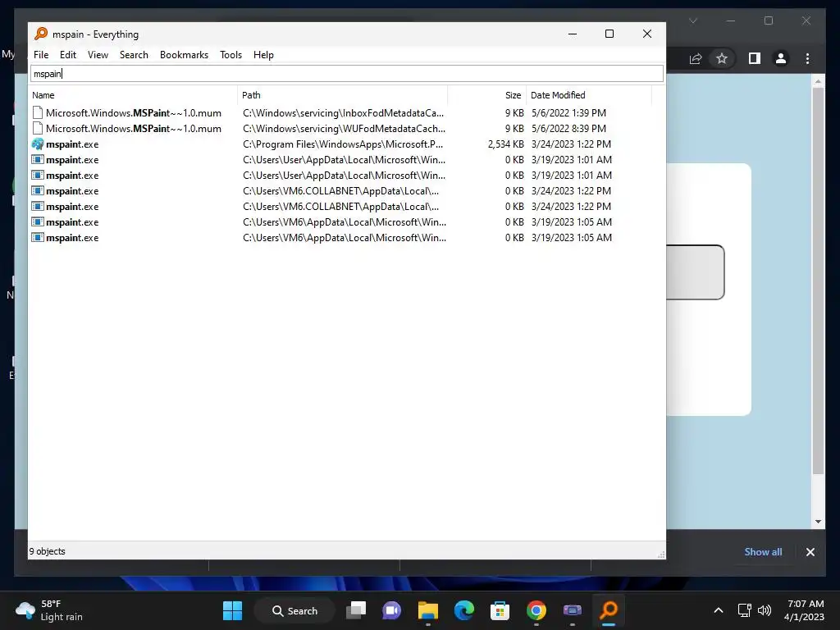Open the Bookmarks menu

point(184,55)
